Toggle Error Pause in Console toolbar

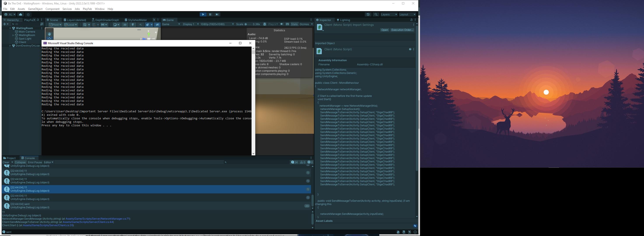(x=35, y=162)
